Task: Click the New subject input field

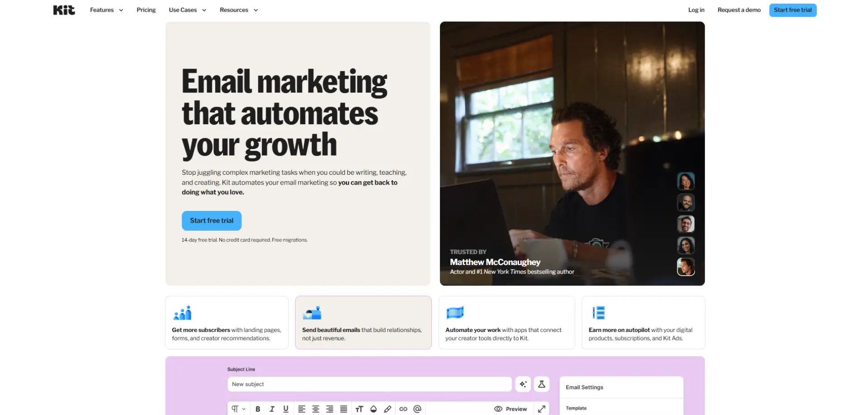Action: tap(369, 384)
